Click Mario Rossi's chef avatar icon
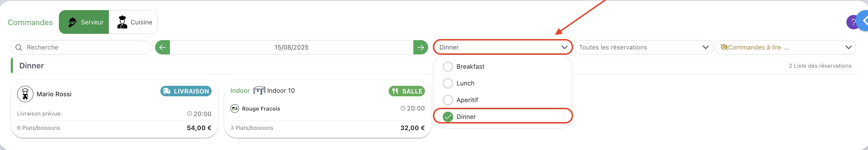Screen dimensions: 868x150 [25, 94]
